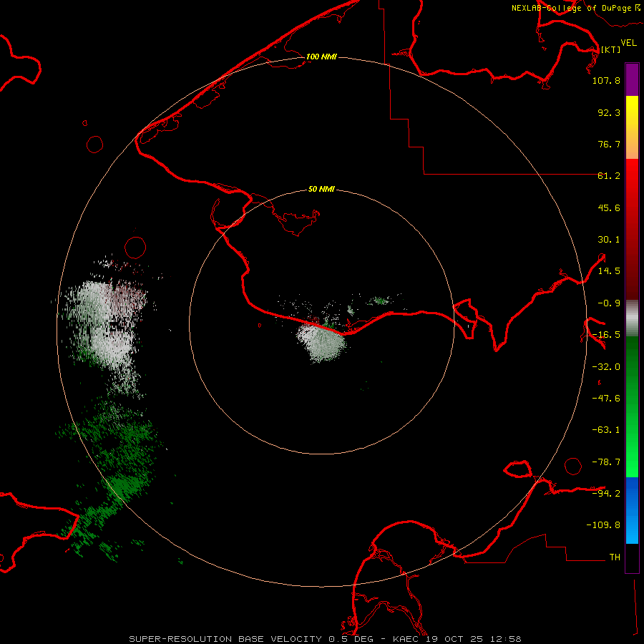Select the -94.2 scale value

click(x=606, y=493)
